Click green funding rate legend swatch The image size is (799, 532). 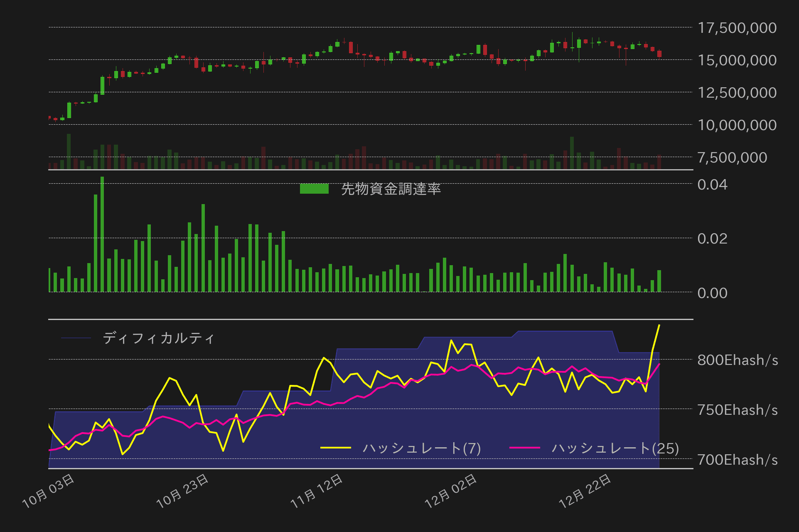(314, 189)
